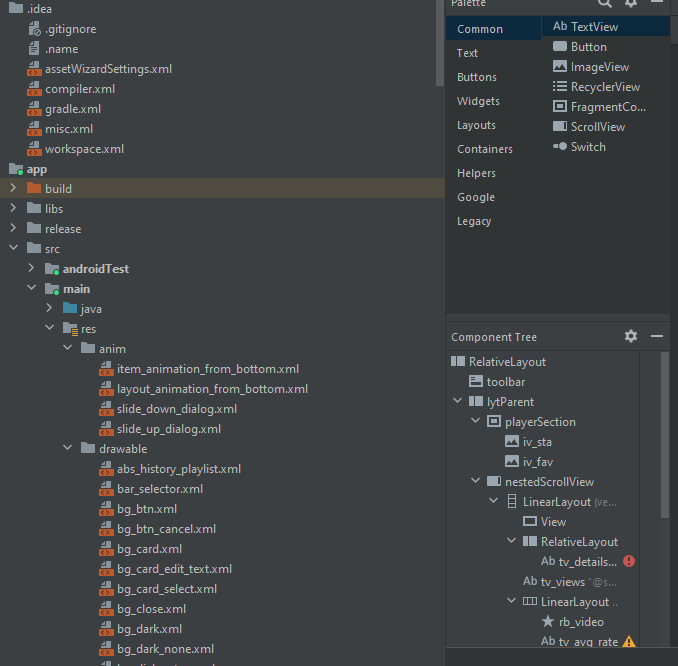
Task: Collapse the drawable folder
Action: [67, 448]
